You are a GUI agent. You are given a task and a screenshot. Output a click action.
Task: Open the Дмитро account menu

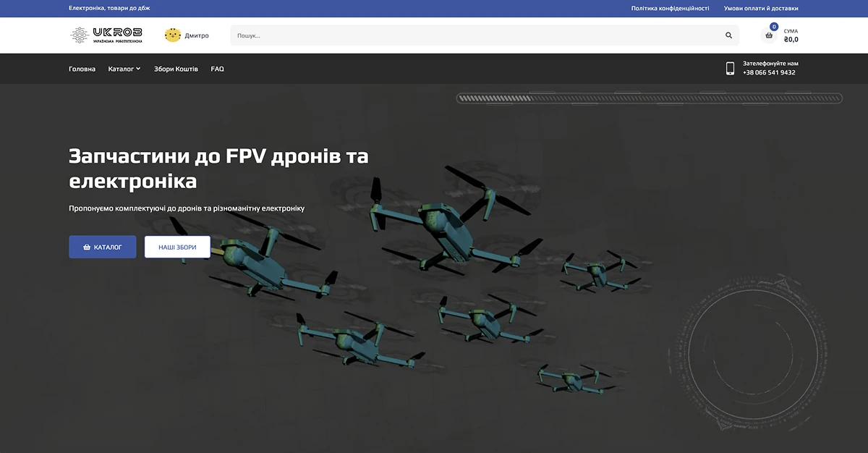(x=197, y=35)
